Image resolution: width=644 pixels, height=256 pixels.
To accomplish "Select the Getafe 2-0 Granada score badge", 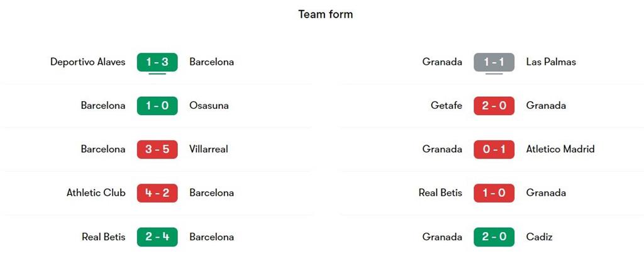I will (x=494, y=106).
